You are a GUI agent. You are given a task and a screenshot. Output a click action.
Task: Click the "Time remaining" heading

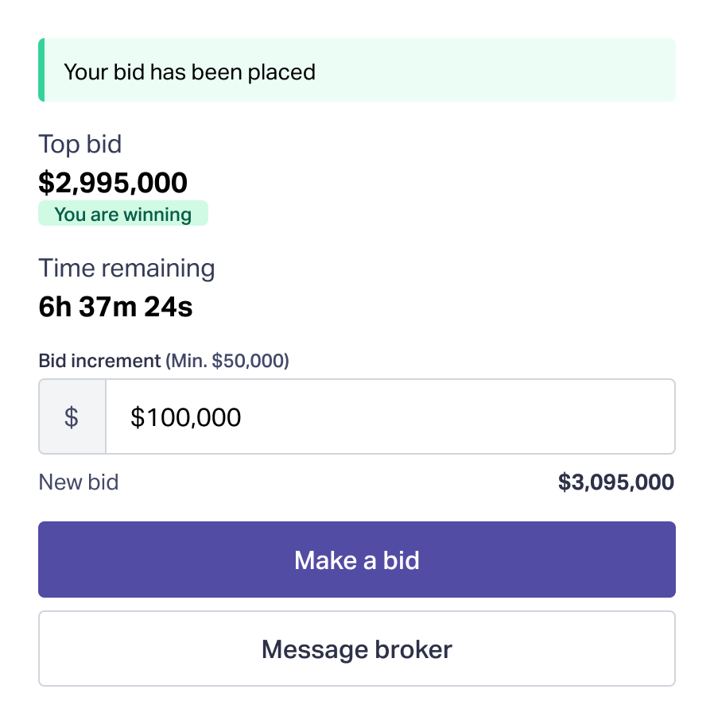pyautogui.click(x=126, y=268)
